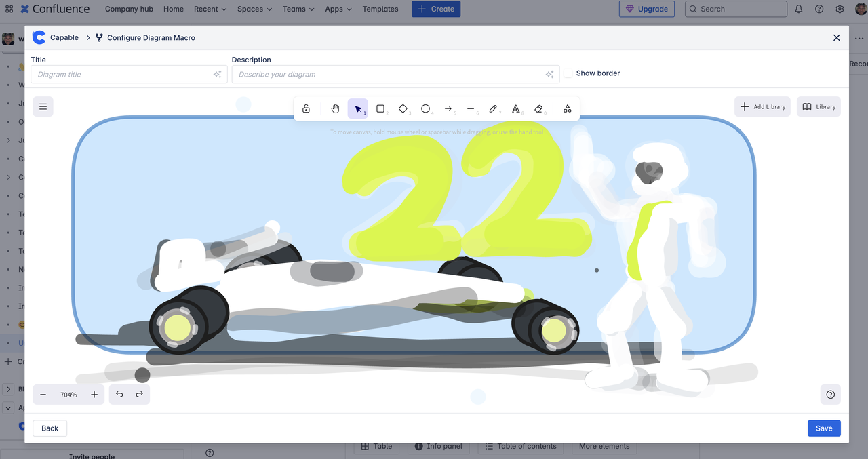The image size is (868, 459).
Task: Close the Configure Diagram Macro dialog
Action: pos(836,38)
